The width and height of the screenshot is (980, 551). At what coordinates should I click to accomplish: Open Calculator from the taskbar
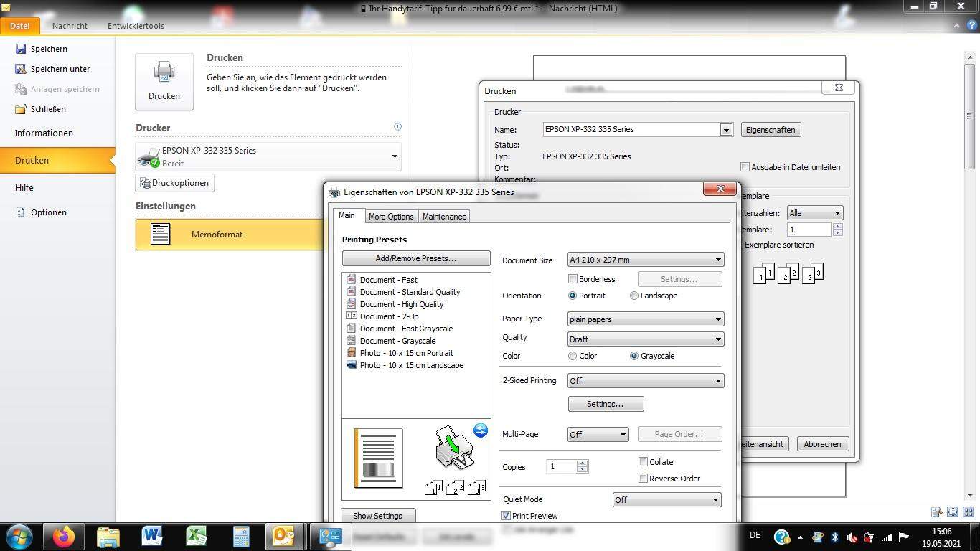(241, 537)
